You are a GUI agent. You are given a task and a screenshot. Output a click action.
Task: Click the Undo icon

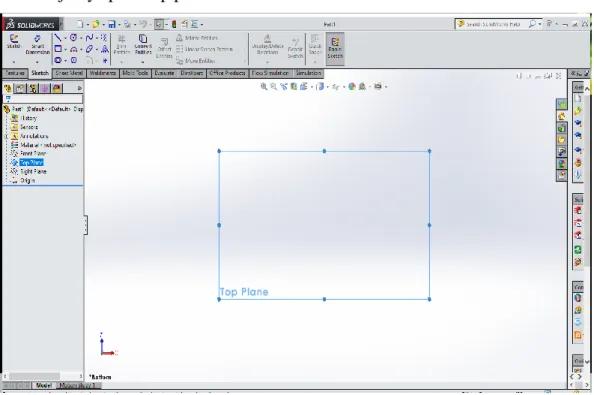(x=143, y=24)
